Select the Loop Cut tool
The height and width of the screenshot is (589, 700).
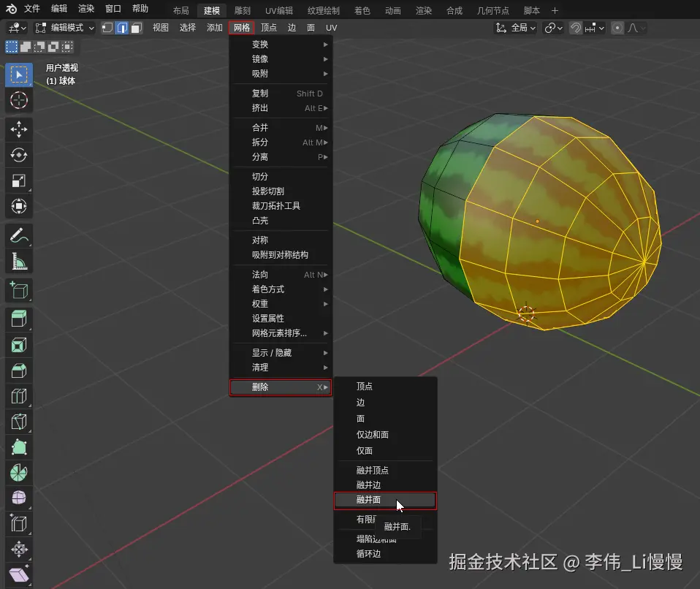coord(19,395)
